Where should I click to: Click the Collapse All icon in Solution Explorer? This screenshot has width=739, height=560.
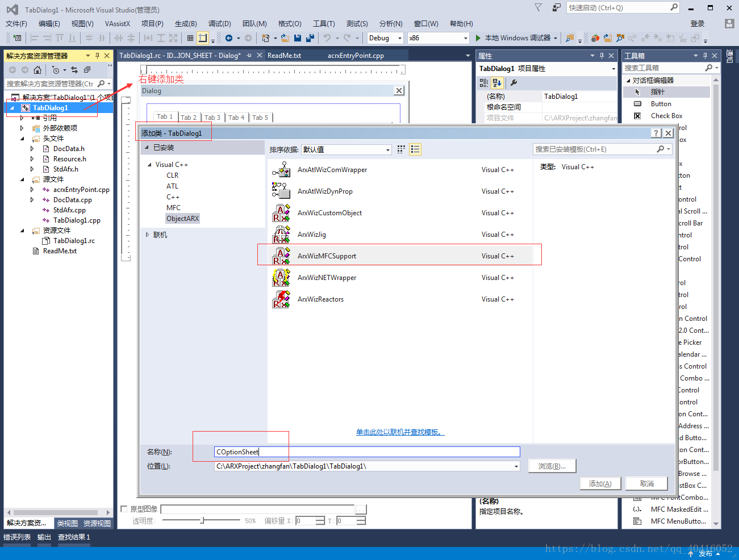87,70
